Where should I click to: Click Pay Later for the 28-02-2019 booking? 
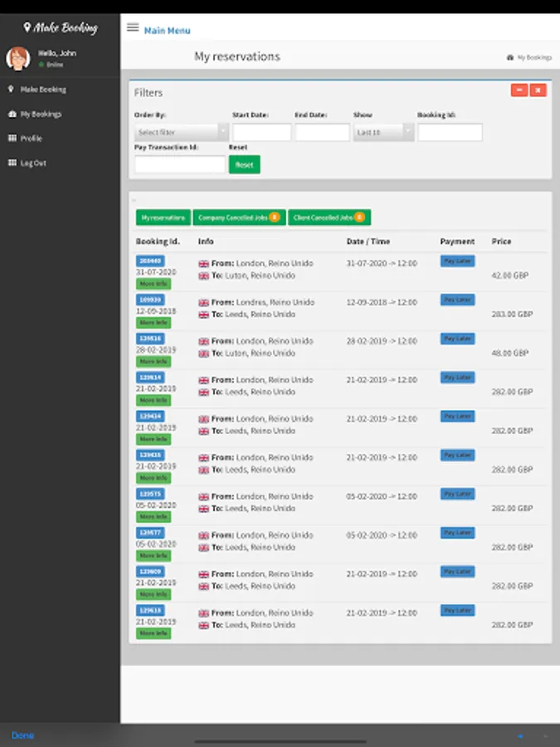[457, 339]
